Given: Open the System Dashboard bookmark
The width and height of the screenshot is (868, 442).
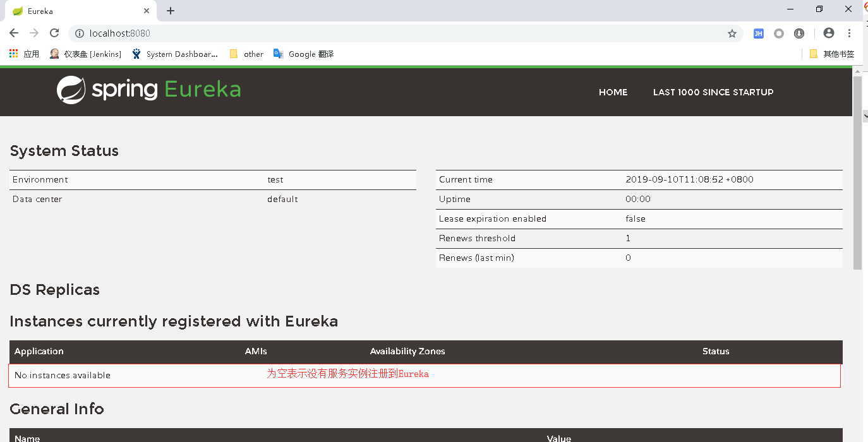Looking at the screenshot, I should [x=174, y=54].
